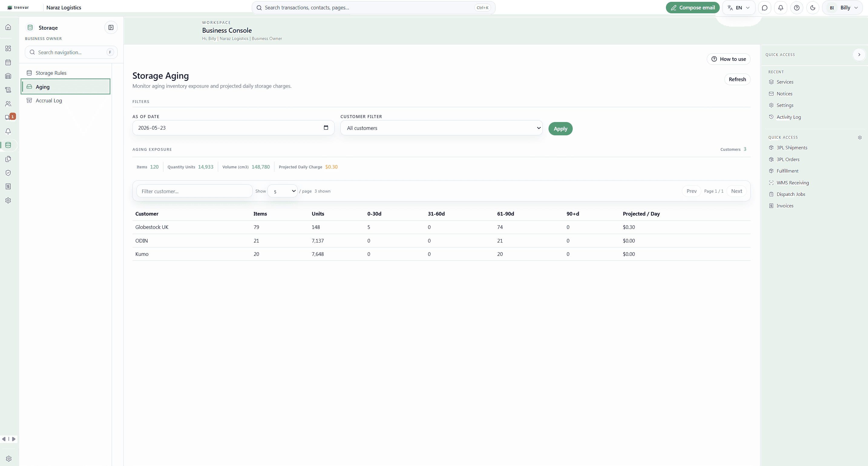The height and width of the screenshot is (466, 868).
Task: Click Kumo customer row
Action: pos(441,254)
